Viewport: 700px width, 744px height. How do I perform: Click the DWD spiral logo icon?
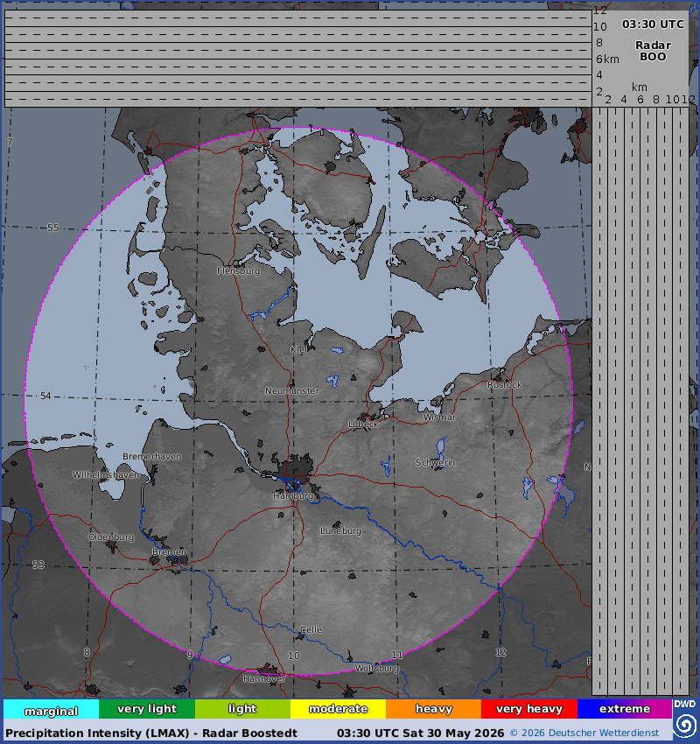coord(685,726)
